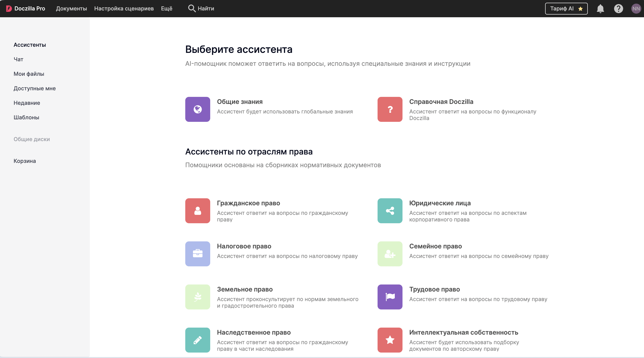The image size is (644, 358).
Task: Open Чат in sidebar
Action: [x=18, y=59]
